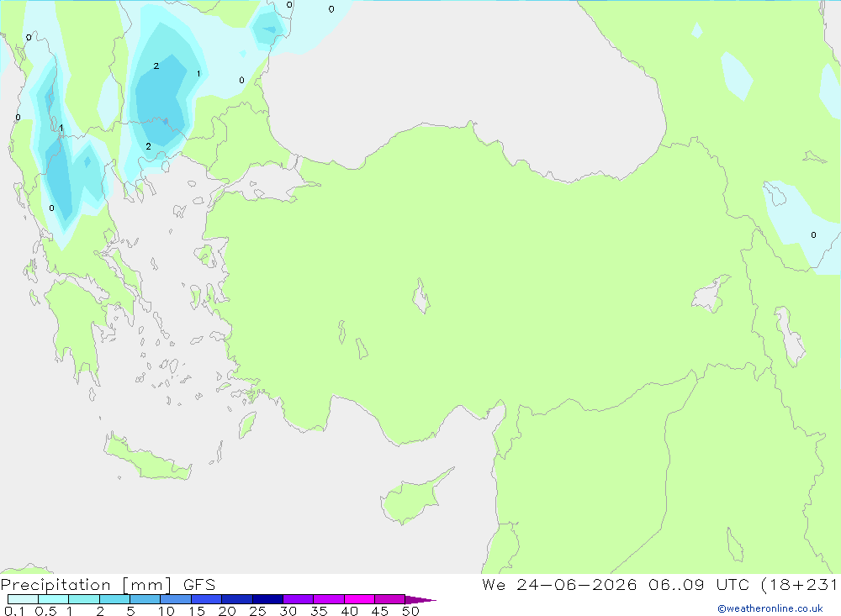841x616 pixels.
Task: Click the "(18+231" forecast run text
Action: (x=799, y=585)
